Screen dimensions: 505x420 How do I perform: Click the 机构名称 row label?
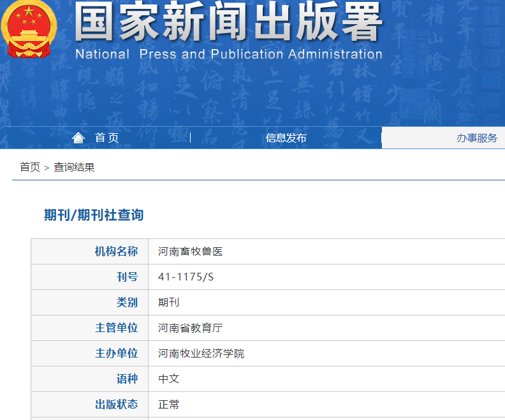[x=116, y=252]
